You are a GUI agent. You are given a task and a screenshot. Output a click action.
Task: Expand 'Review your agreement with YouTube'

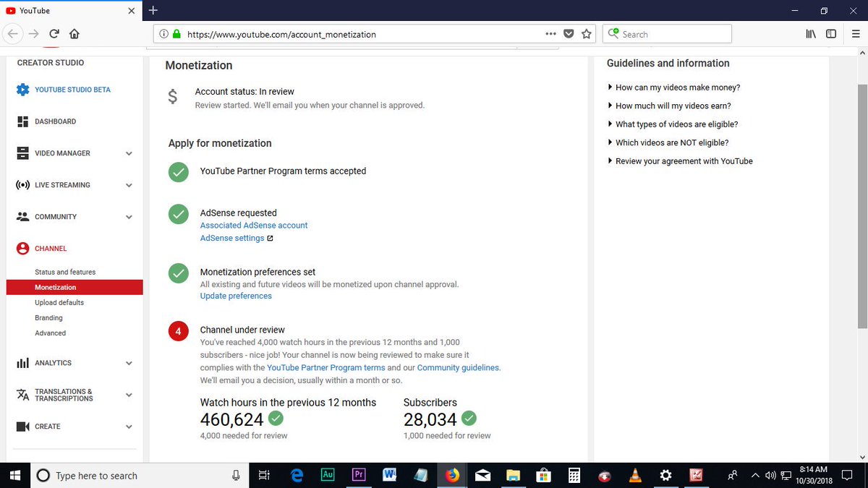point(680,161)
